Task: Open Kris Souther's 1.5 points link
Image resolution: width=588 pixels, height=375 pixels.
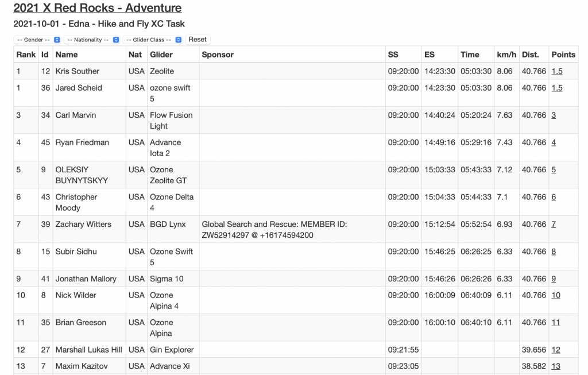Action: coord(557,71)
